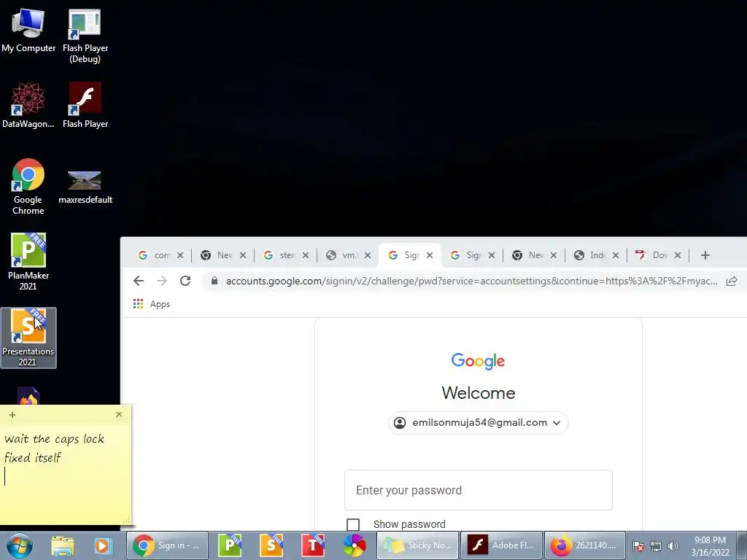Screen dimensions: 747x560
Task: Switch to the 'vm' tab
Action: 343,255
